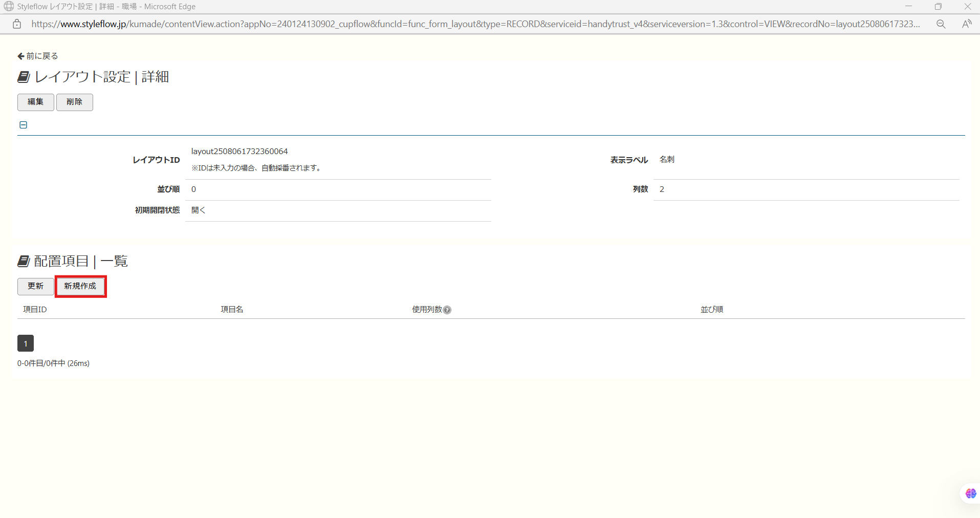
Task: Open find-on-page with the magnifier icon
Action: [941, 24]
